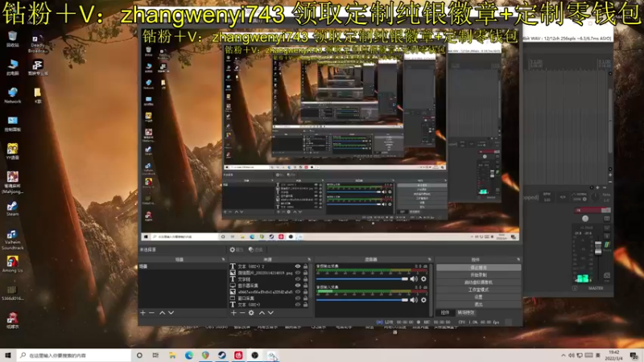This screenshot has width=644, height=362.
Task: Adjust the desktop audio output volume slider
Action: pyautogui.click(x=361, y=278)
